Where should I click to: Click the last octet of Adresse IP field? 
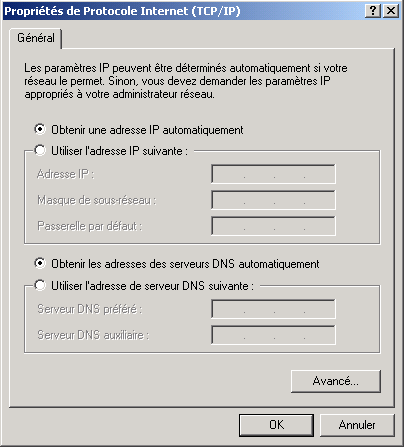pos(319,174)
